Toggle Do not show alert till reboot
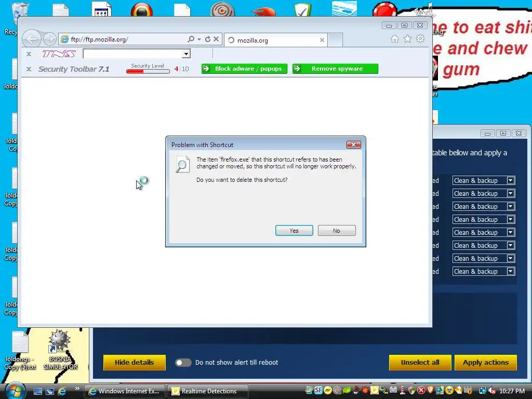 tap(183, 362)
